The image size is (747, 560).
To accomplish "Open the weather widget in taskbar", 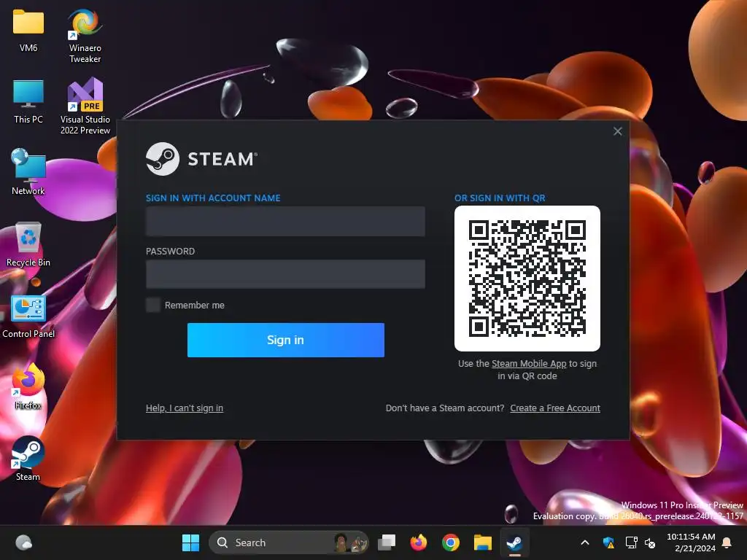I will (x=23, y=542).
